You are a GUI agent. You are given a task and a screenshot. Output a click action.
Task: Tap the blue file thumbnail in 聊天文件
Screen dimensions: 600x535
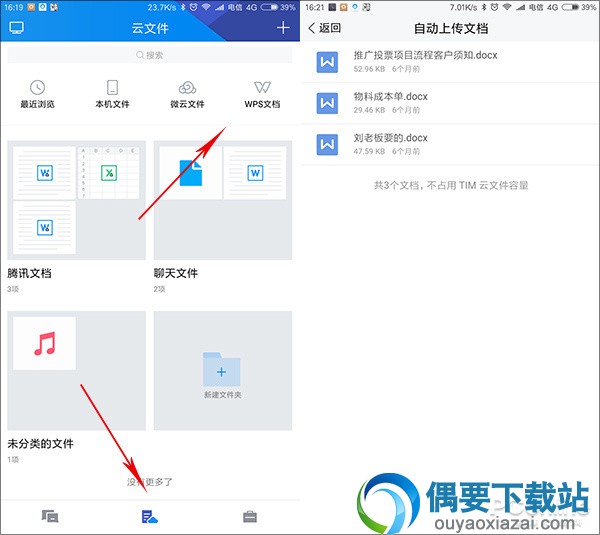(191, 173)
